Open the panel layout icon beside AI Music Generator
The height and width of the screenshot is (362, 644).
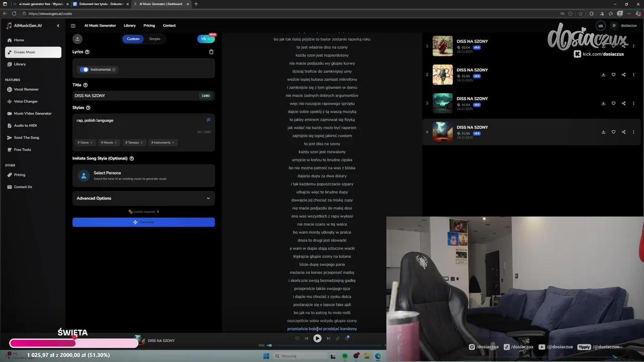pyautogui.click(x=73, y=26)
